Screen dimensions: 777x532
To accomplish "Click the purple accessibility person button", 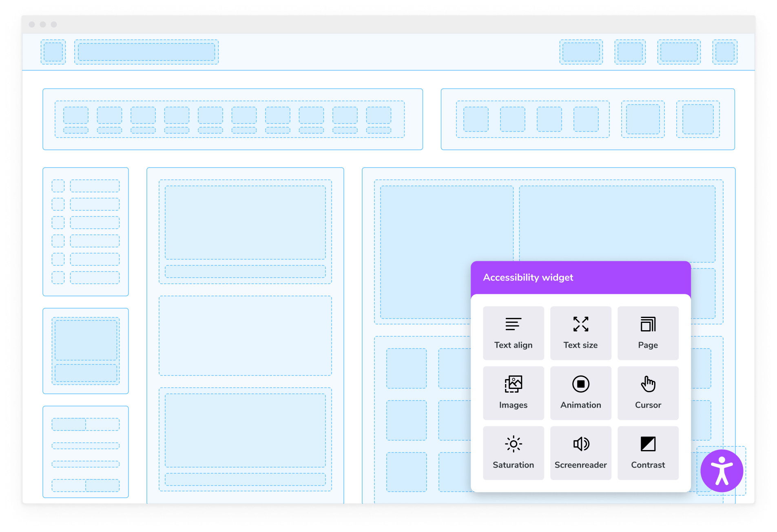I will 722,471.
